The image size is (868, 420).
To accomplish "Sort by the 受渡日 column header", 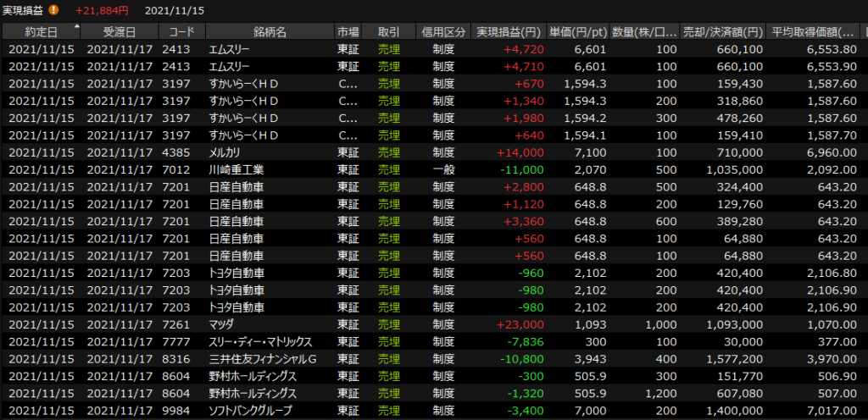I will (119, 32).
